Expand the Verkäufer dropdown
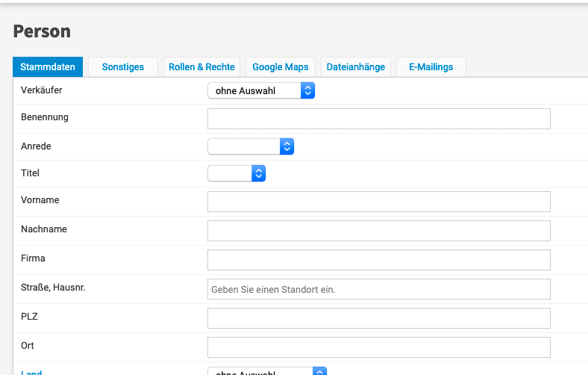This screenshot has width=588, height=375. (261, 90)
